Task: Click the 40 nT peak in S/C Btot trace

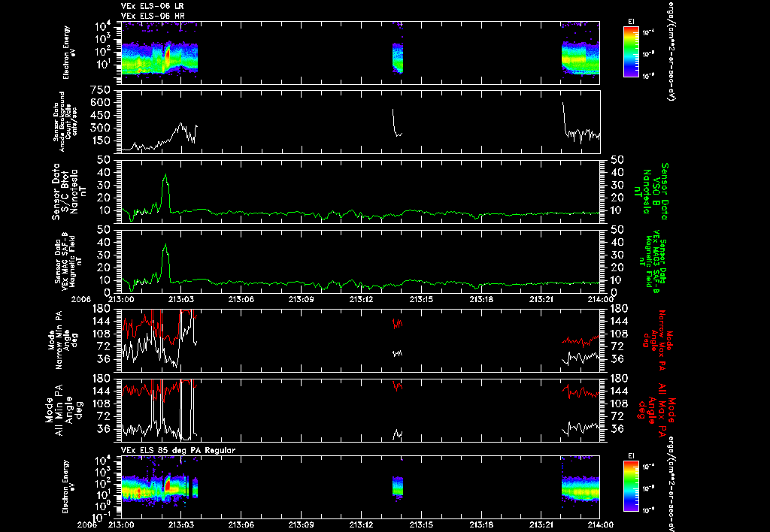Action: (165, 176)
